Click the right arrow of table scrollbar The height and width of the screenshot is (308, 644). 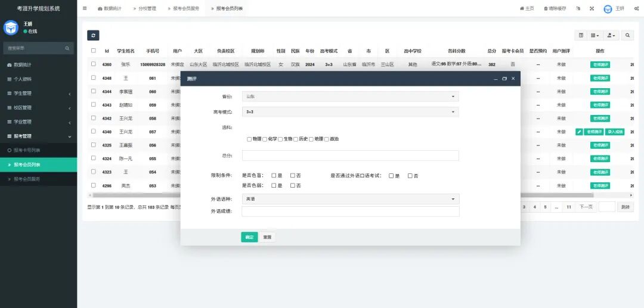pos(631,195)
